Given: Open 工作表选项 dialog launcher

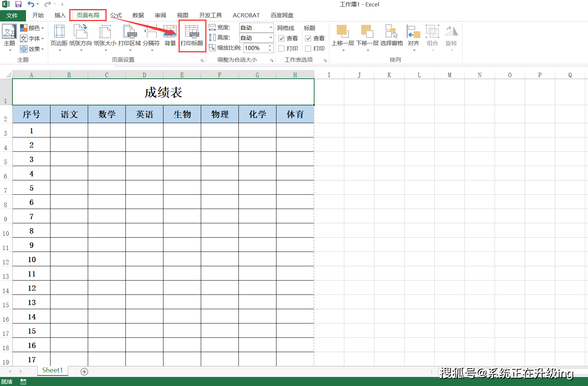Looking at the screenshot, I should click(x=325, y=60).
